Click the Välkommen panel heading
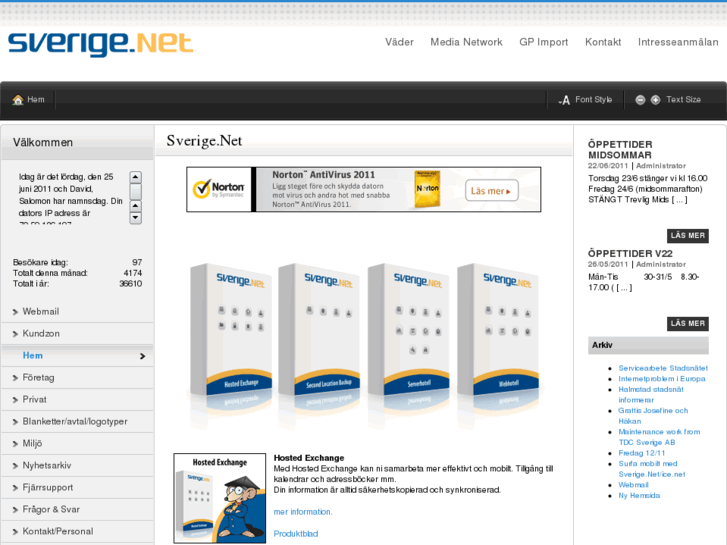Viewport: 727px width, 545px height. pos(43,142)
